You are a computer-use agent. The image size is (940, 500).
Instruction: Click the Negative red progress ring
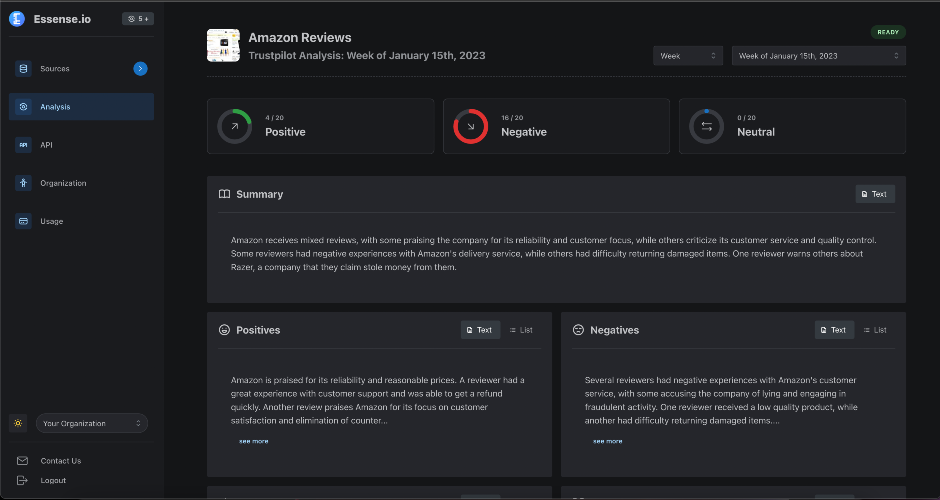coord(471,126)
